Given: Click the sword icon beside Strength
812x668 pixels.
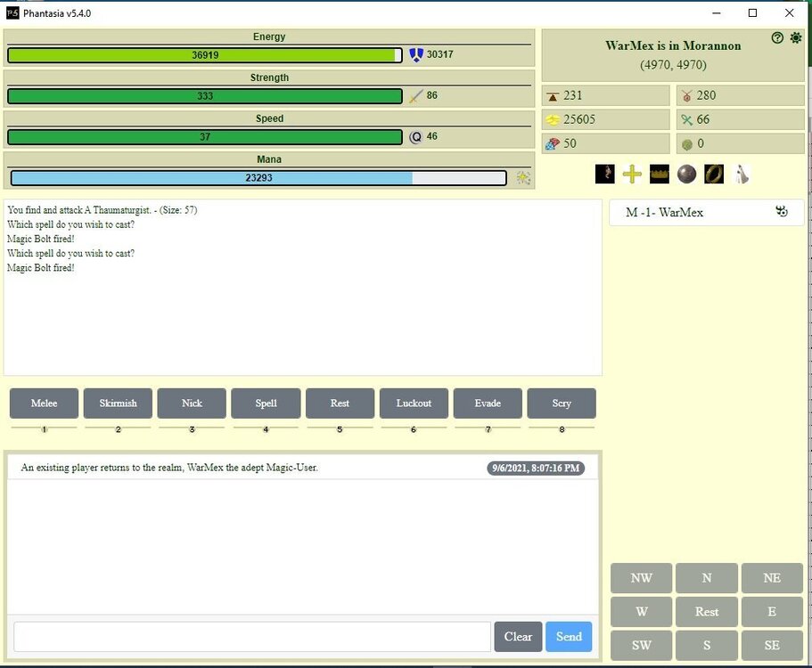Looking at the screenshot, I should (415, 96).
